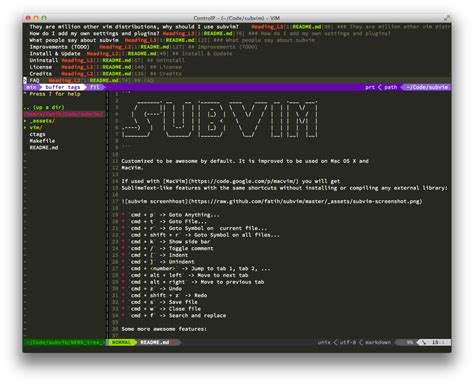Click the NORMAL mode indicator in status line
This screenshot has width=474, height=384.
(x=121, y=342)
